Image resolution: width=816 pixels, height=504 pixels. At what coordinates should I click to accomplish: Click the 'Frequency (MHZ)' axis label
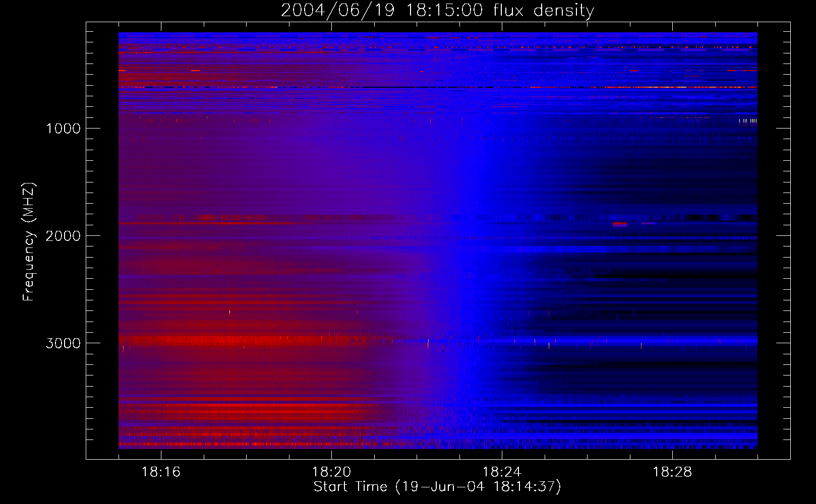29,242
